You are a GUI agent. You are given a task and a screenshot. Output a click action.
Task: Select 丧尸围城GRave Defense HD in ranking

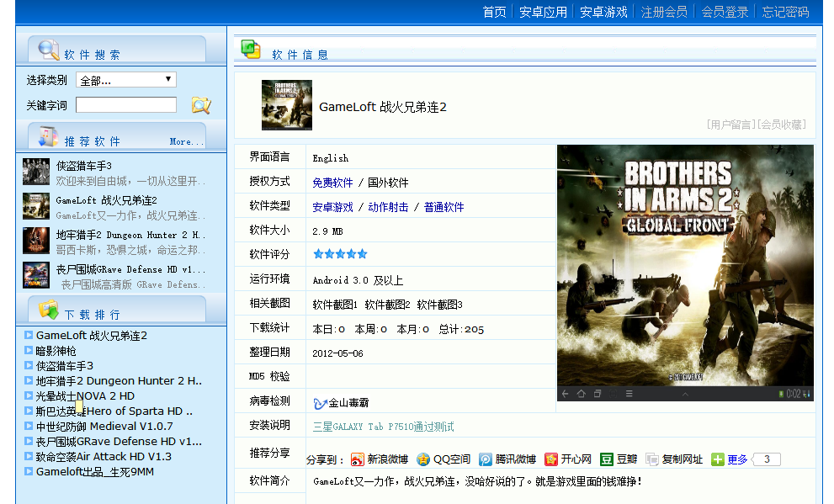[119, 441]
